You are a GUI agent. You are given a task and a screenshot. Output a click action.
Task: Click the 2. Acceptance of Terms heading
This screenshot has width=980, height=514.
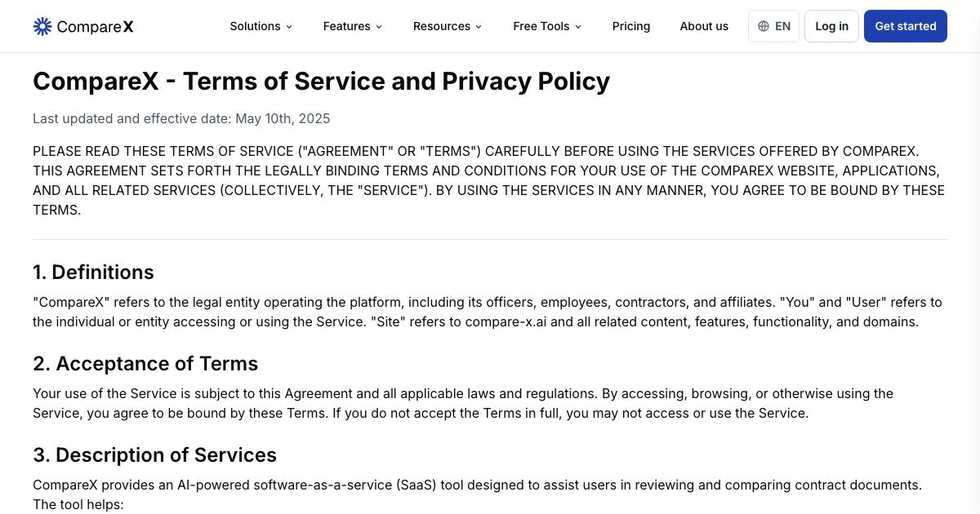[145, 363]
